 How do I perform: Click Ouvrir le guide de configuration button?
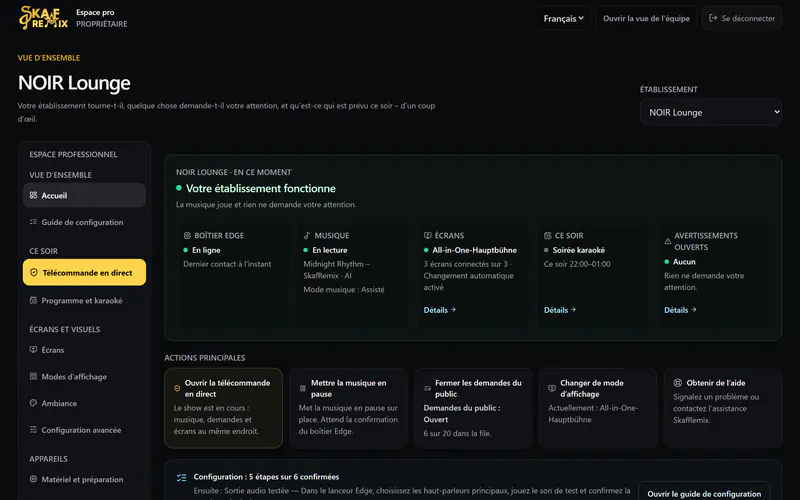704,493
